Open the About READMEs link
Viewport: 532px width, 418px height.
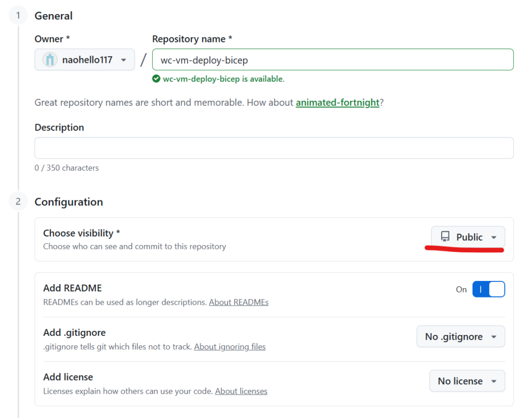point(238,302)
